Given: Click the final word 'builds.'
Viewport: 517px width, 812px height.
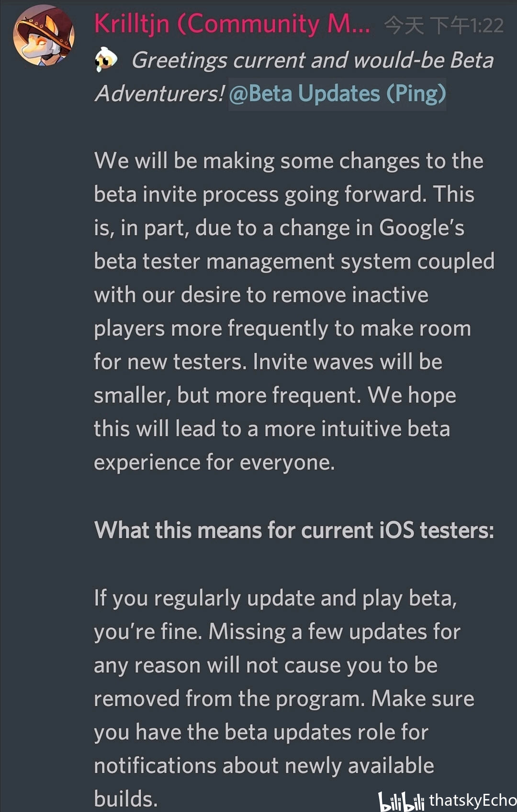Looking at the screenshot, I should tap(126, 799).
